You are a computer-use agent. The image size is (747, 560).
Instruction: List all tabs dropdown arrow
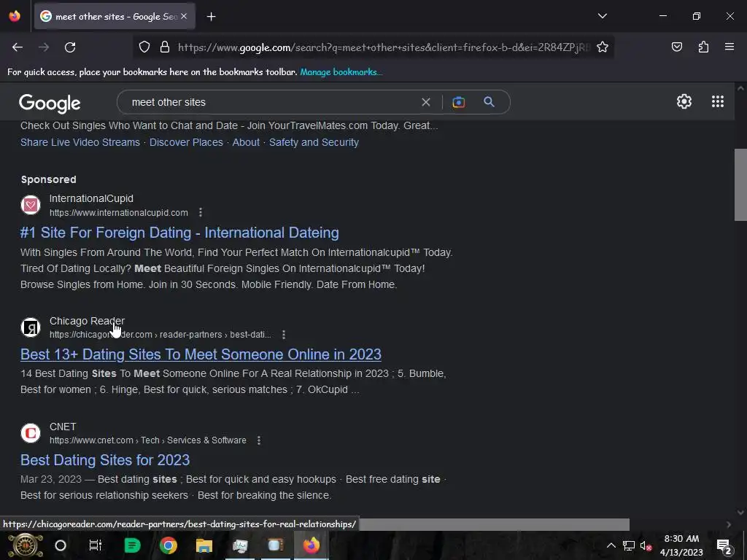point(602,16)
